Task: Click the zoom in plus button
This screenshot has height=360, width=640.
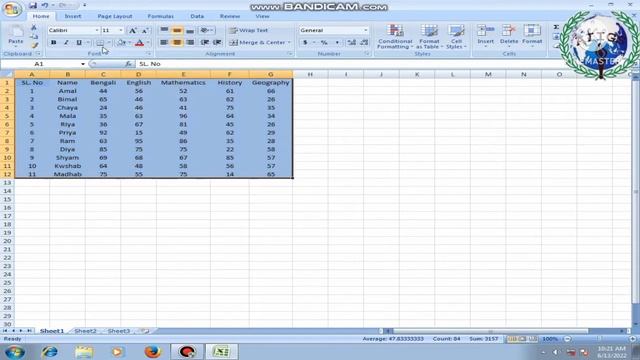Action: click(632, 339)
